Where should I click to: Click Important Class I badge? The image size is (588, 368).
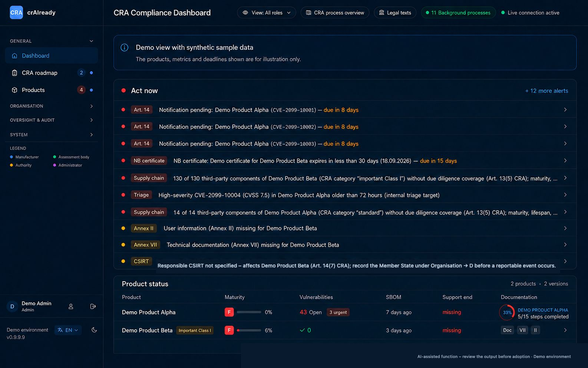(195, 331)
